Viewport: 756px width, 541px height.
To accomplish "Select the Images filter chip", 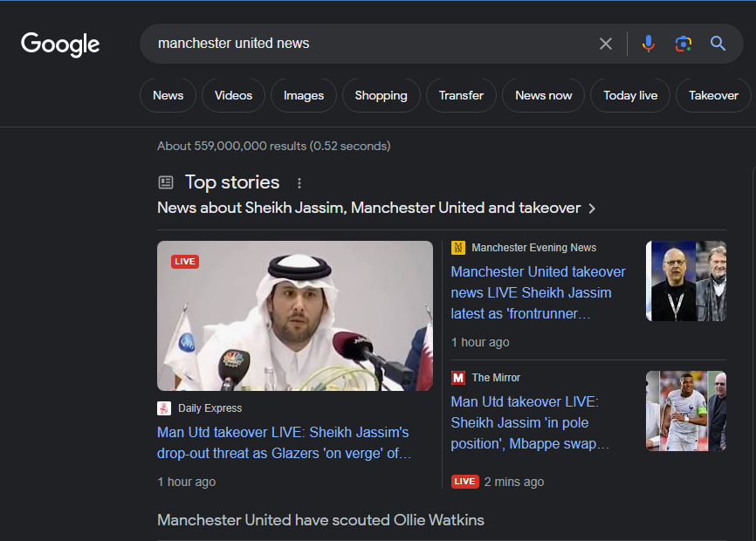I will (304, 95).
